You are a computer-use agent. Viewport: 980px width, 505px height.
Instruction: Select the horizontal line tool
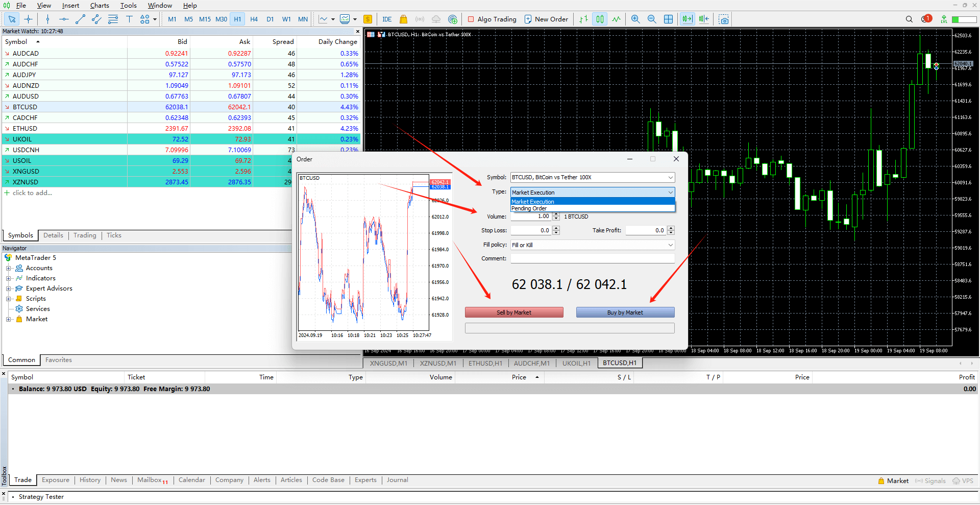point(64,19)
